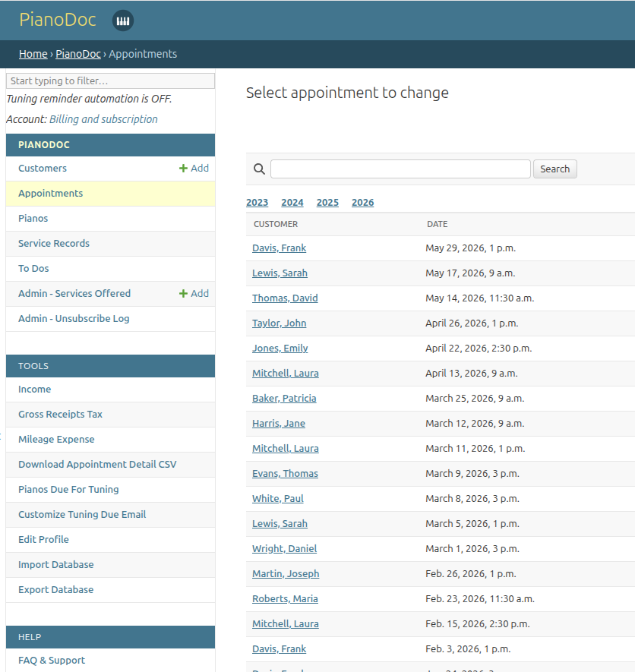Screen dimensions: 635x672
Task: Open Mitchell, Laura March 11 appointment
Action: 286,449
